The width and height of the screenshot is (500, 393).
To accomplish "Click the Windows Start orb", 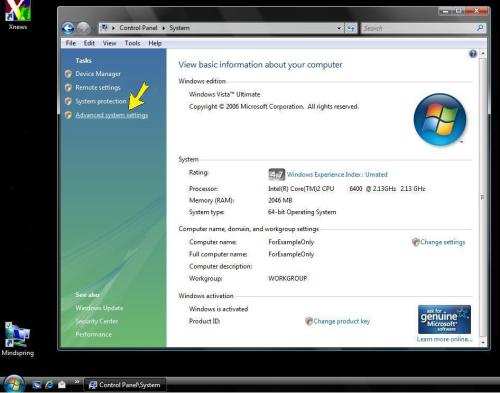I will [x=13, y=384].
